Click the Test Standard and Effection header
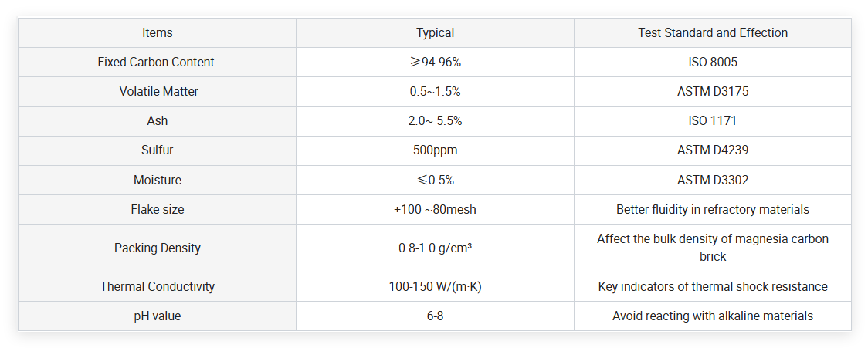868x348 pixels. (712, 32)
